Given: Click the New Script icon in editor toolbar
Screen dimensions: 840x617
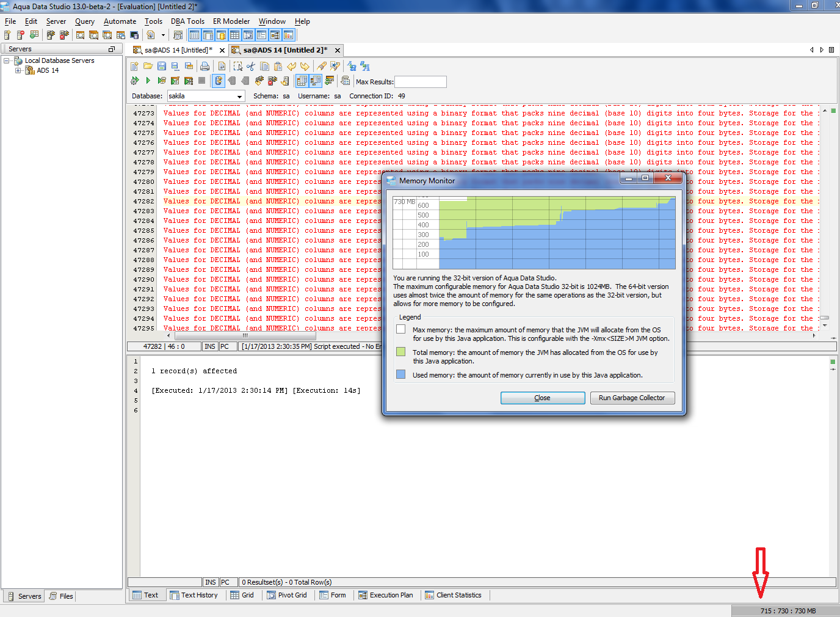Looking at the screenshot, I should pyautogui.click(x=134, y=66).
